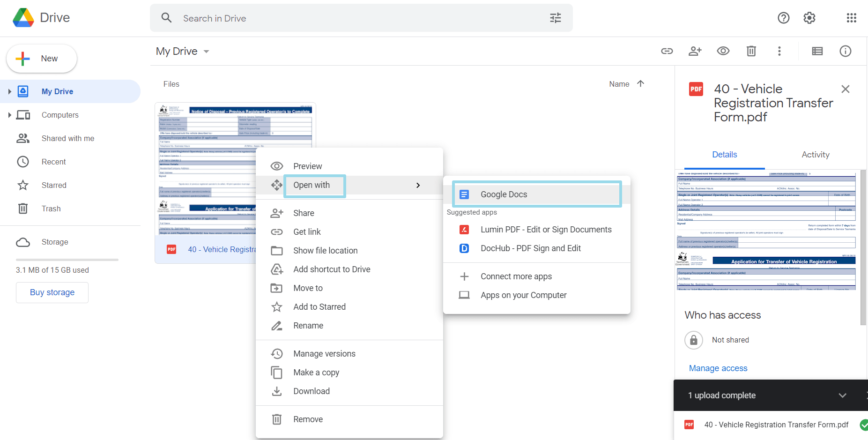The height and width of the screenshot is (440, 868).
Task: Click in the Search in Drive field
Action: click(361, 18)
